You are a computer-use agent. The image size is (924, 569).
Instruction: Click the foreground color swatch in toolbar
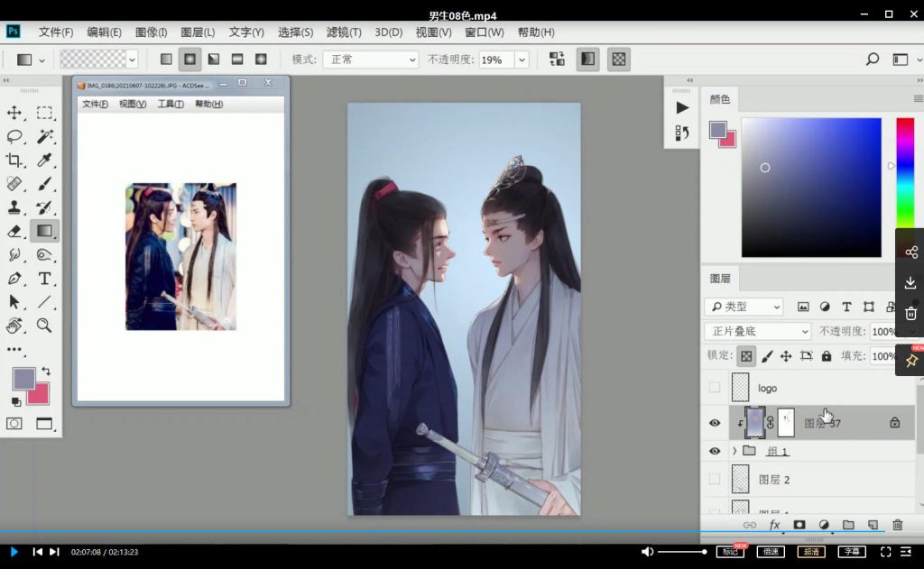(23, 379)
